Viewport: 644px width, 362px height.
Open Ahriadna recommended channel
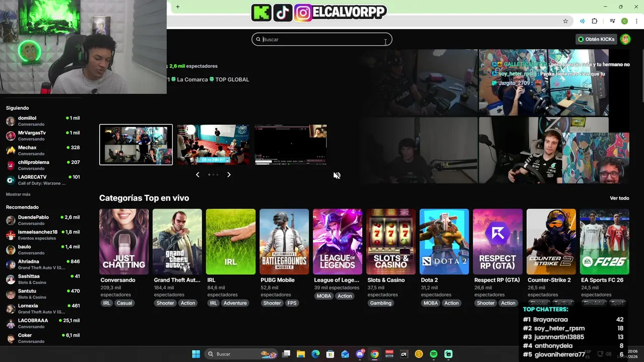click(43, 264)
